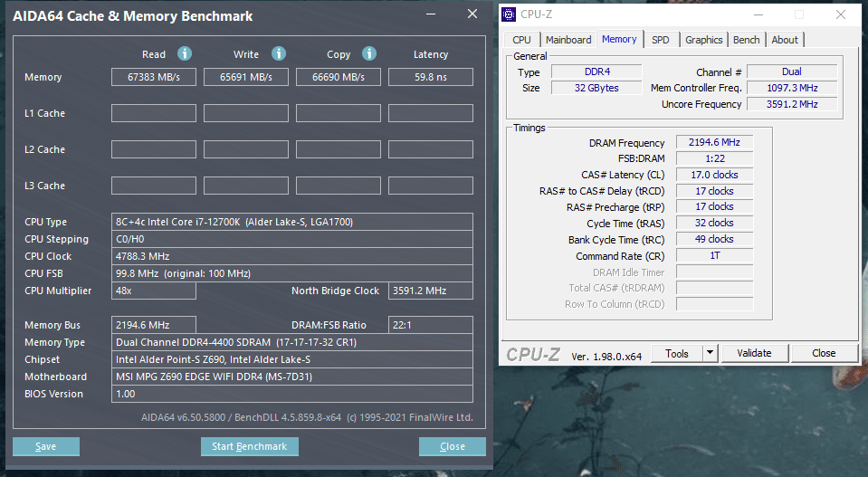Click the Tools button in CPU-Z
868x477 pixels.
click(x=676, y=353)
